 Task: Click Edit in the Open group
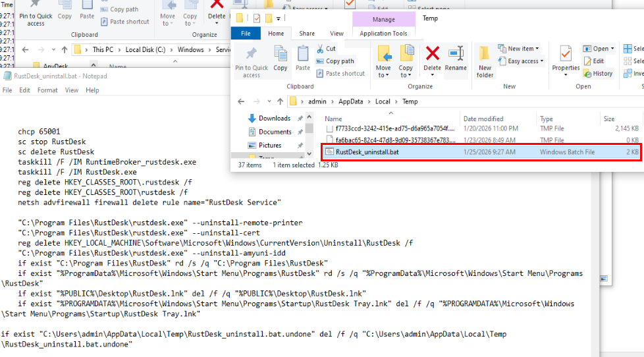[x=593, y=61]
